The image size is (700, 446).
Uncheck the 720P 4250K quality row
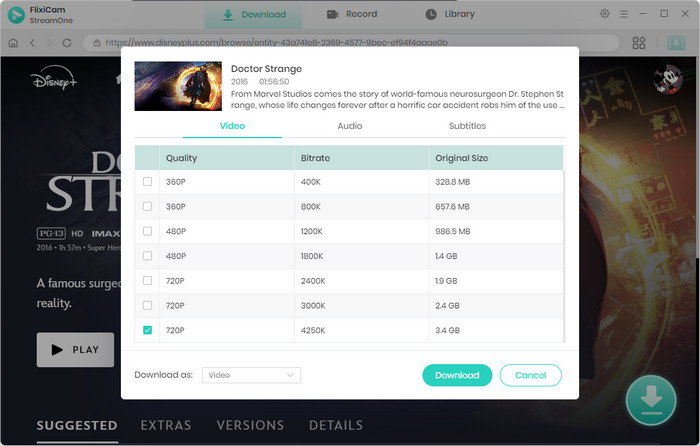(x=147, y=330)
